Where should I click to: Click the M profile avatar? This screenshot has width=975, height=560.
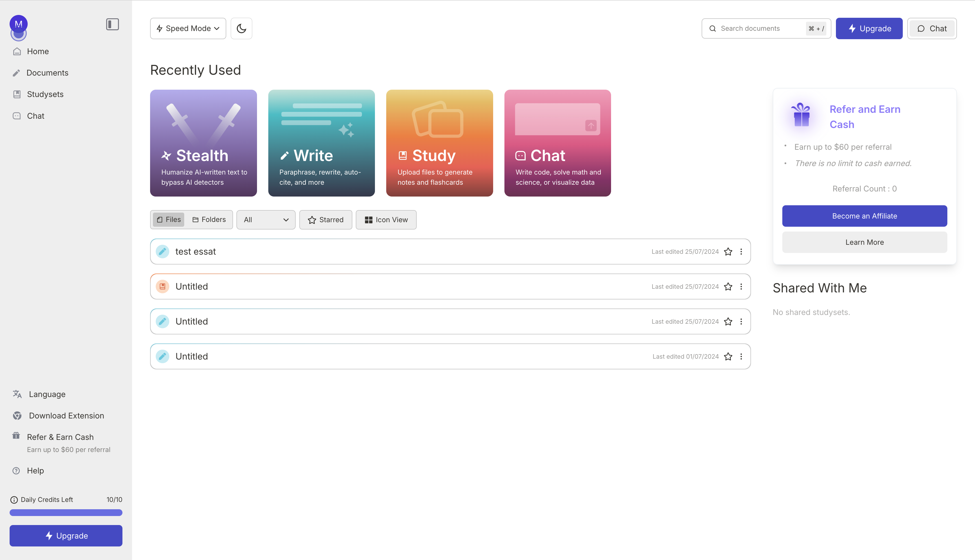pyautogui.click(x=18, y=24)
